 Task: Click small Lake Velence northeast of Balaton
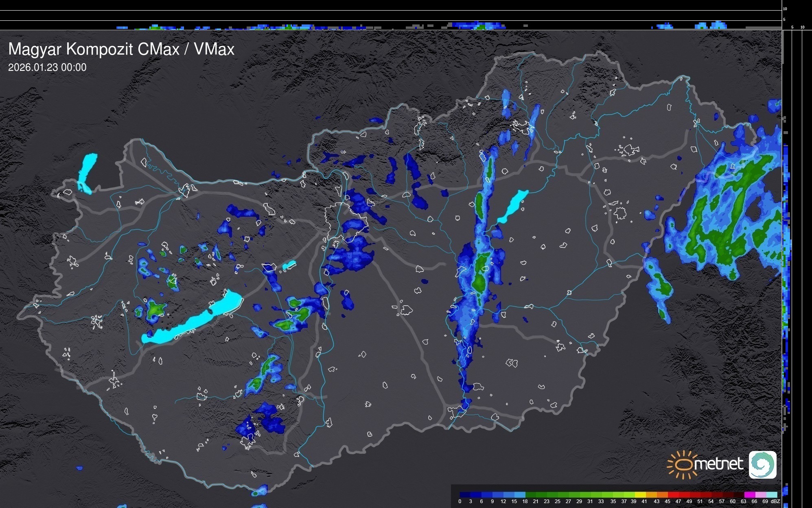pos(289,265)
